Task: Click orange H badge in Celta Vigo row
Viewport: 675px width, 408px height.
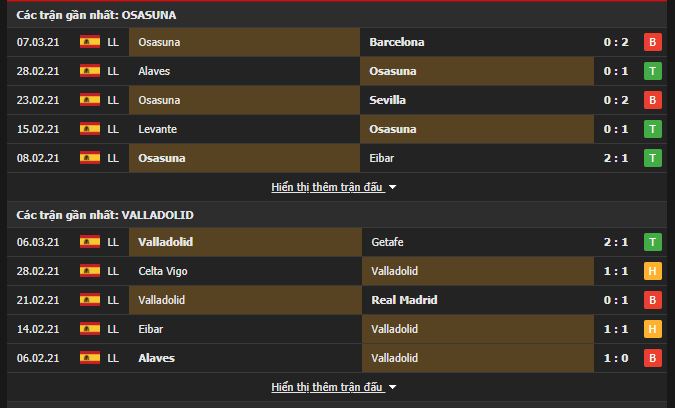Action: tap(653, 271)
